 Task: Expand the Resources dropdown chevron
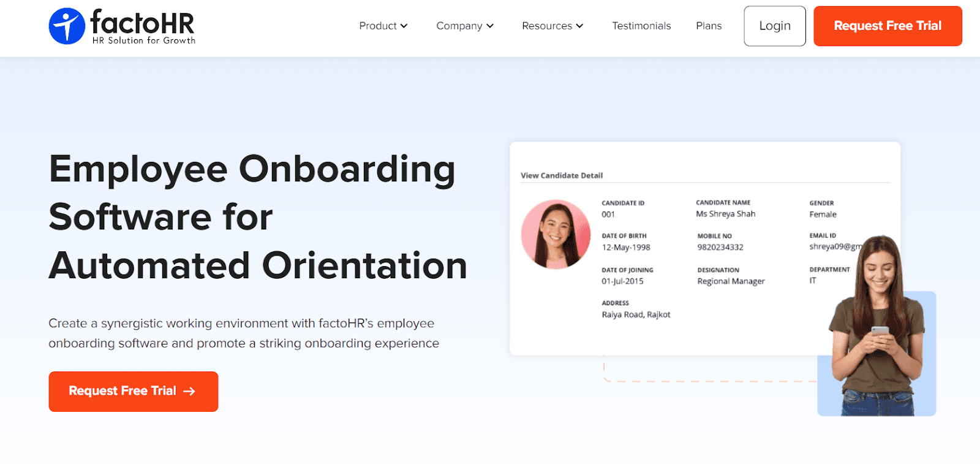tap(579, 26)
